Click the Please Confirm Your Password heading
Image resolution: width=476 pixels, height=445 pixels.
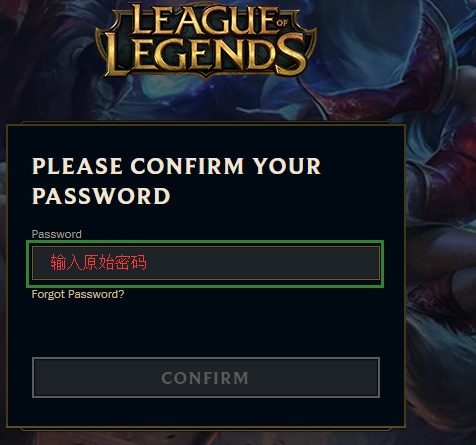[x=176, y=181]
